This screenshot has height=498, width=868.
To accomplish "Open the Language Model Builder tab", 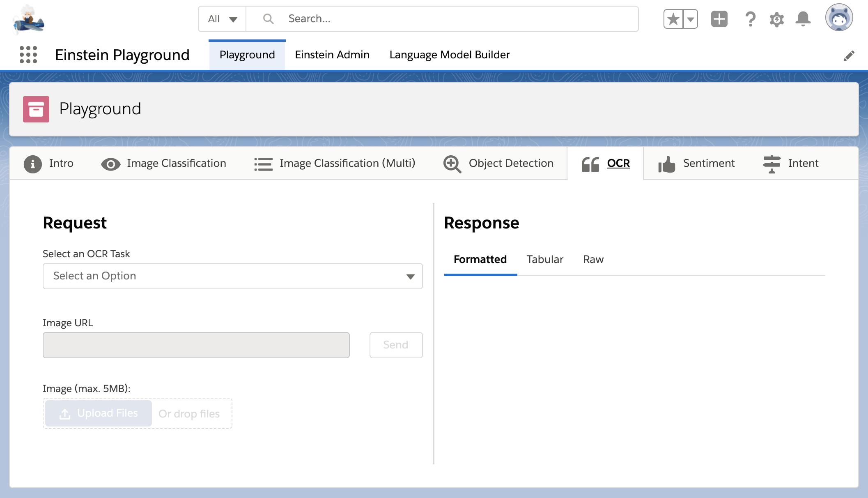I will [449, 55].
